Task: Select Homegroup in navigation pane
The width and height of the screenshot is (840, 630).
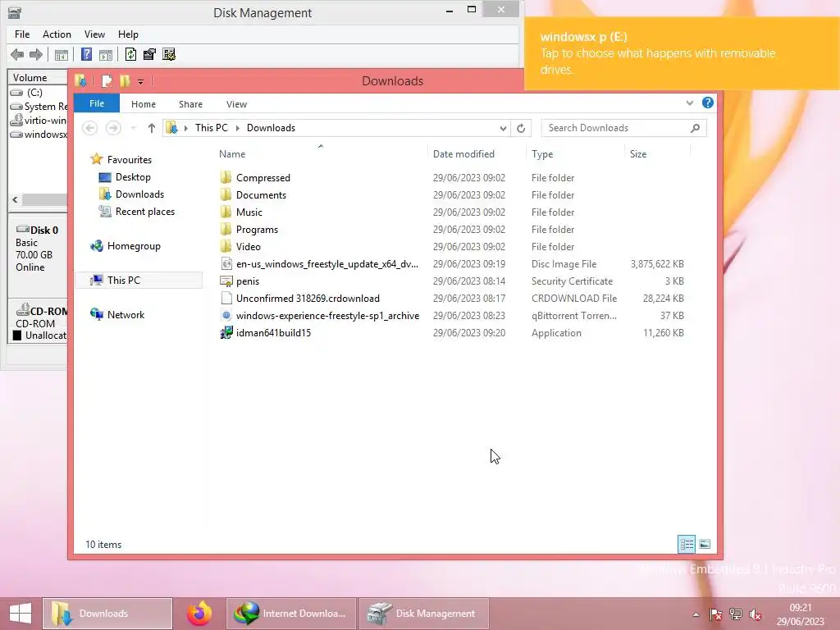Action: (x=134, y=246)
